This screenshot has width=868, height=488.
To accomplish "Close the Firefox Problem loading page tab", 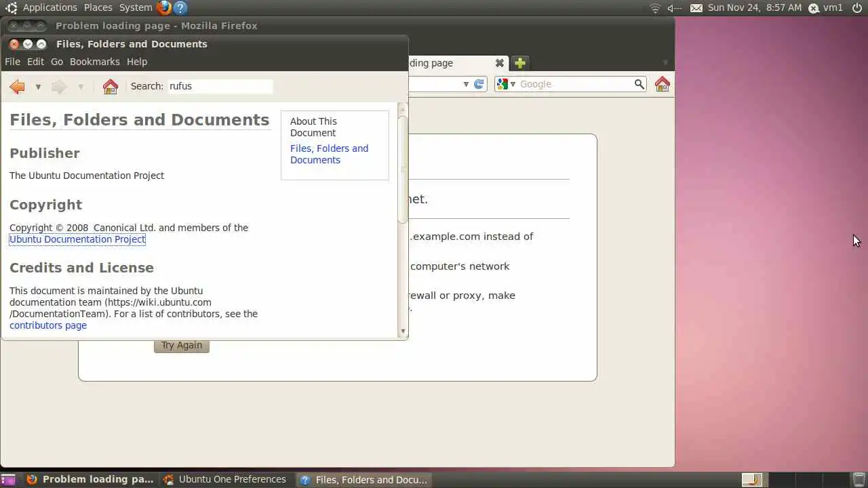I will [500, 63].
